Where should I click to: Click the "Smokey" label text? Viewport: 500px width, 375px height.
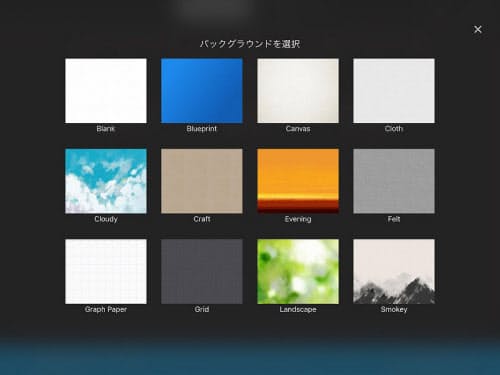click(x=394, y=310)
